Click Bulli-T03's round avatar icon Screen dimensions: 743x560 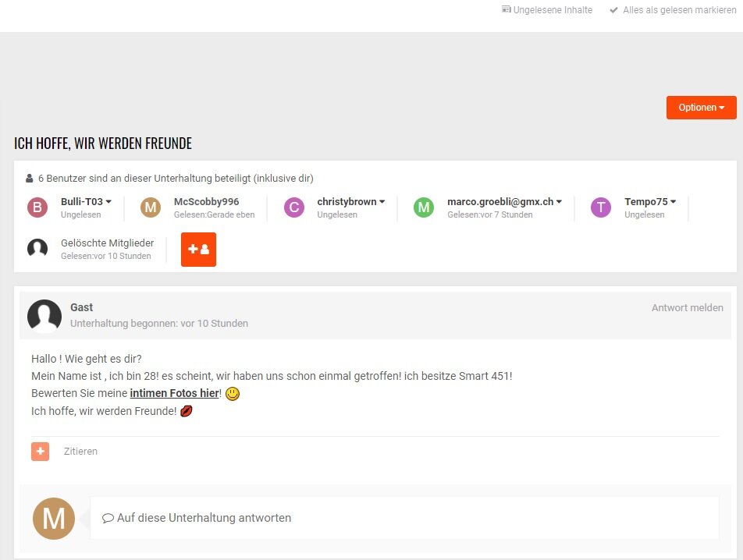coord(37,207)
